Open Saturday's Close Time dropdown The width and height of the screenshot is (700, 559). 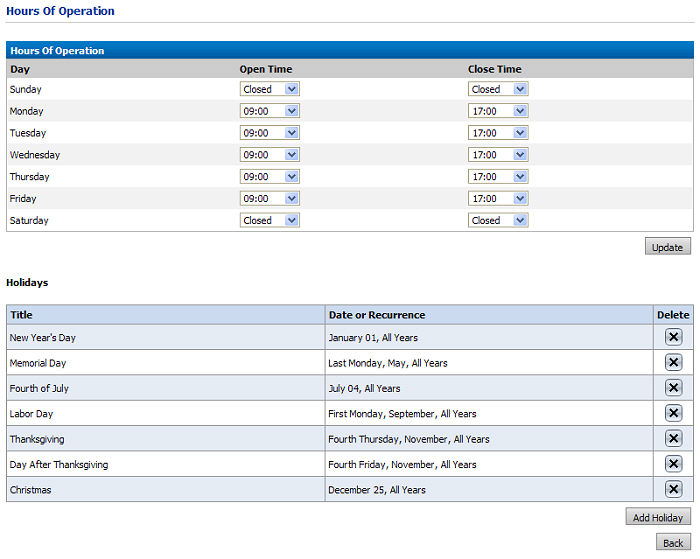pos(498,220)
